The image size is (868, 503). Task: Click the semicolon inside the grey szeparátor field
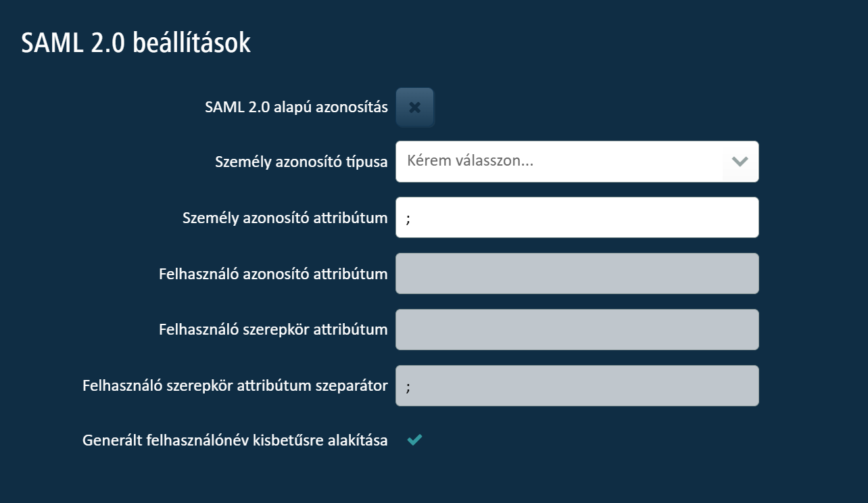click(x=408, y=387)
